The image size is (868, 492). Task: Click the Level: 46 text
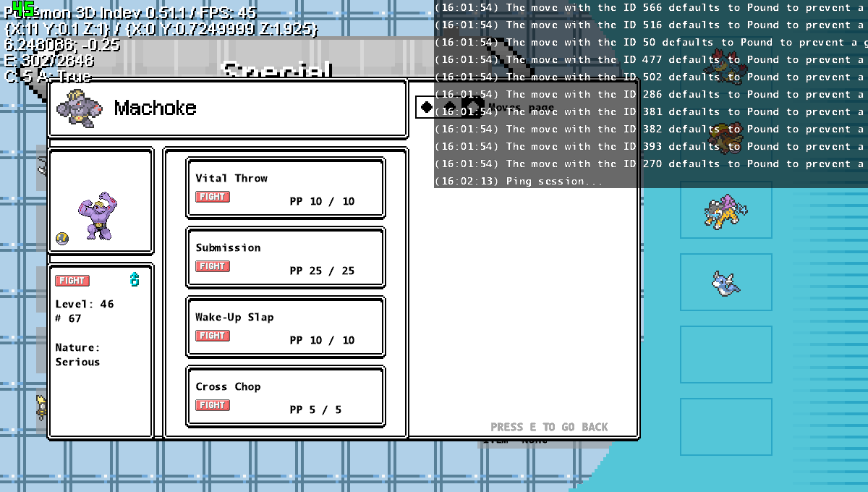coord(85,304)
